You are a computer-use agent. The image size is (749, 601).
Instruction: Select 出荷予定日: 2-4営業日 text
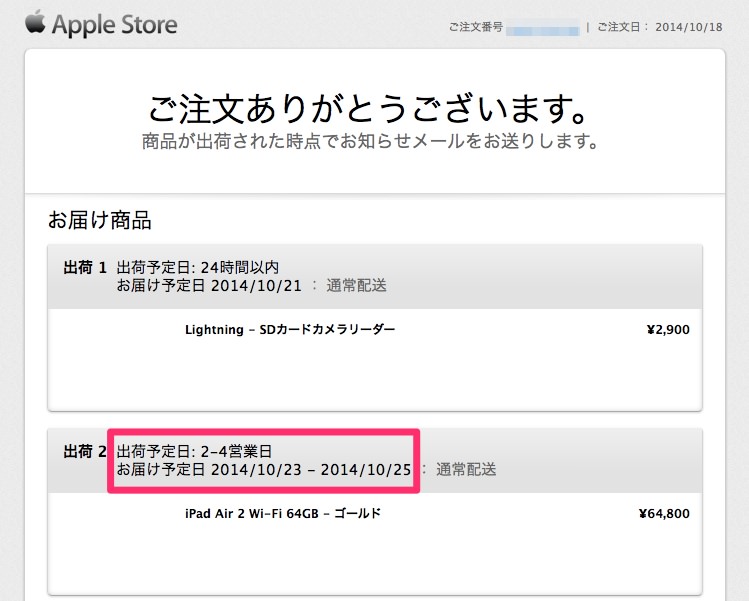(194, 451)
